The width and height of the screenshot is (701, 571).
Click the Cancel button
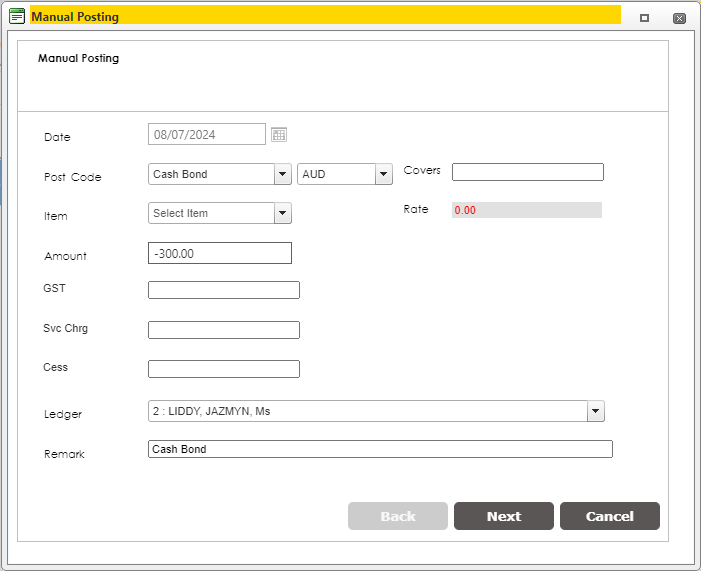[x=610, y=516]
